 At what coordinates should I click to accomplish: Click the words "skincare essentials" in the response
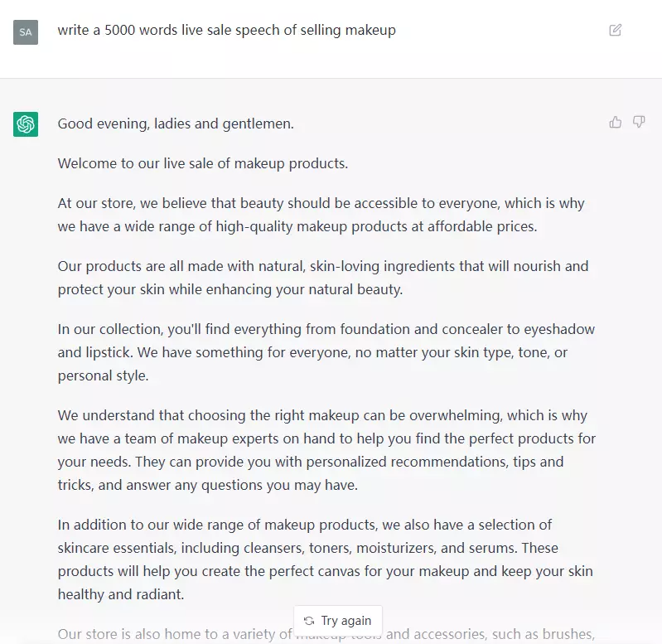coord(114,548)
